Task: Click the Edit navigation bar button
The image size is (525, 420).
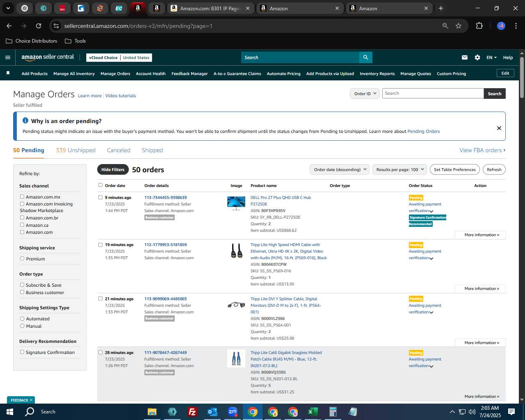Action: (505, 73)
